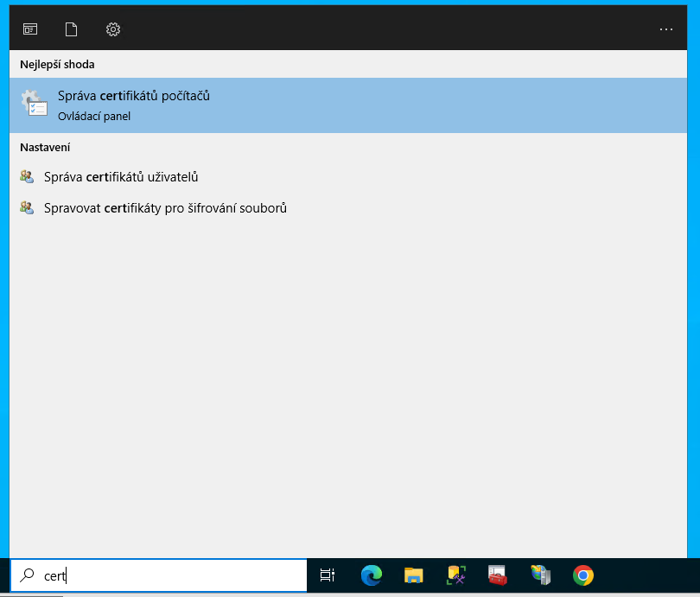Click the users icon beside Správa certifikátů uživatelů
Viewport: 700px width, 597px height.
pos(27,177)
